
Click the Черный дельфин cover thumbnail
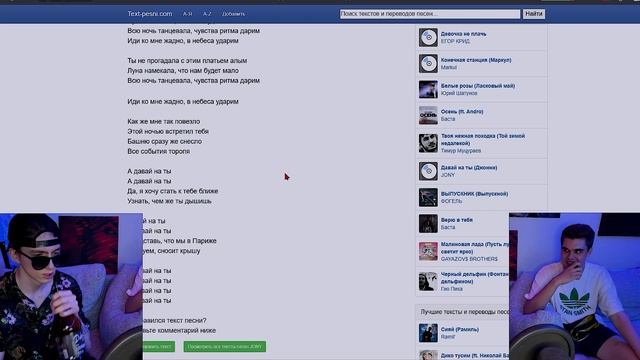pyautogui.click(x=428, y=281)
